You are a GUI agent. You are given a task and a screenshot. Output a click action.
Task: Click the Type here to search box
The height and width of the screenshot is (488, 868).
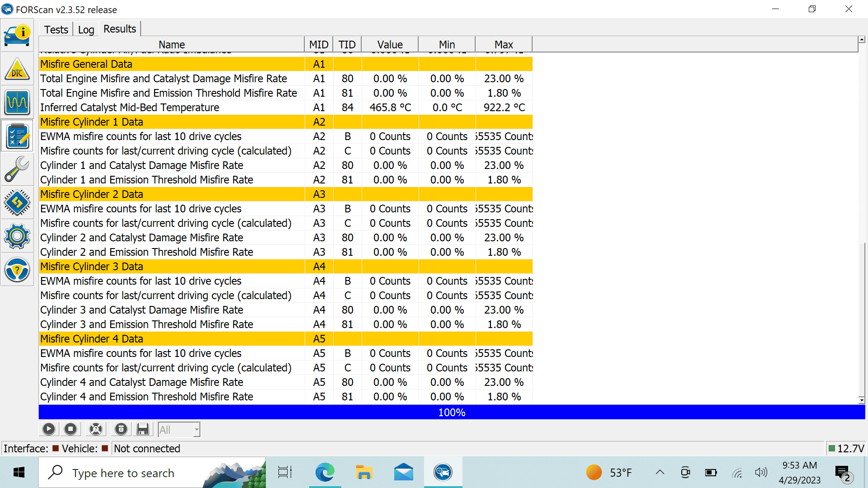pos(152,473)
